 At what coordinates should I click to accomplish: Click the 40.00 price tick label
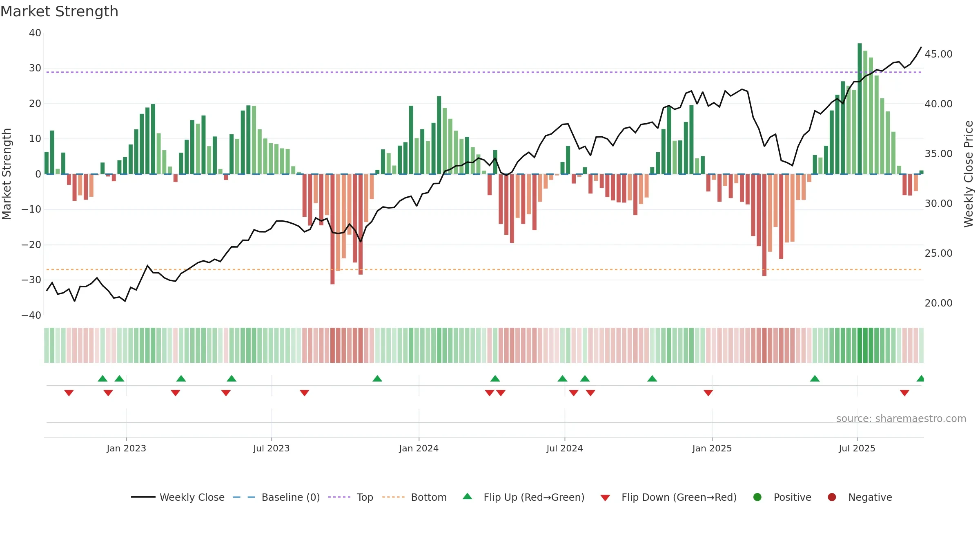point(938,104)
